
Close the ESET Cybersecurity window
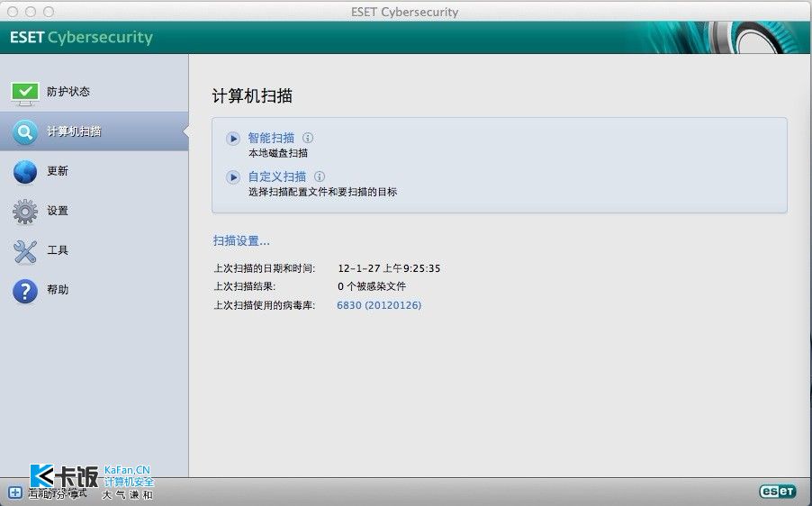[x=13, y=12]
